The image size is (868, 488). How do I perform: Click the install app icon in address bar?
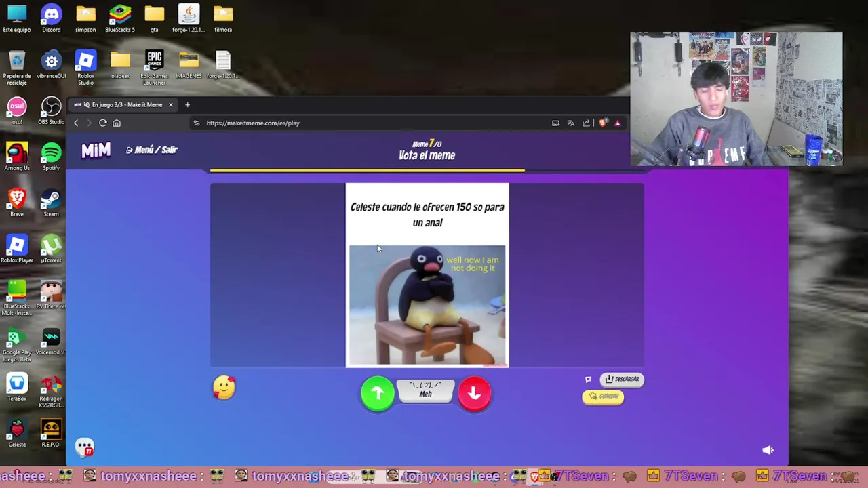(x=555, y=123)
